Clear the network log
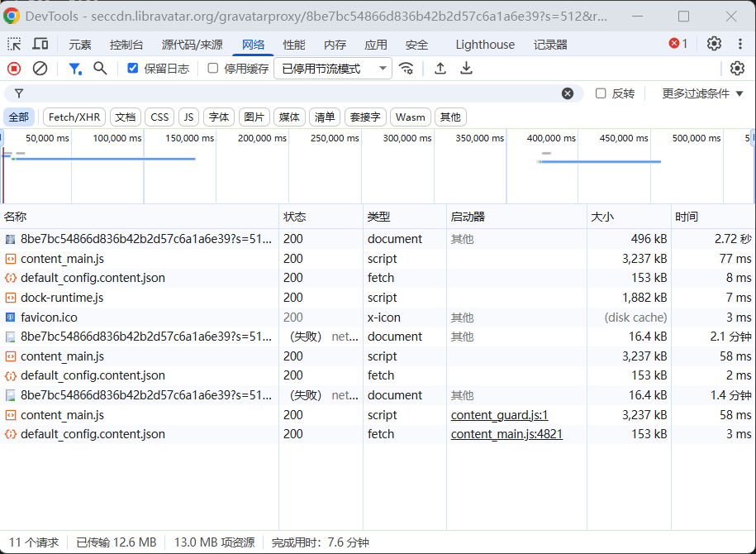This screenshot has width=756, height=554. 40,69
